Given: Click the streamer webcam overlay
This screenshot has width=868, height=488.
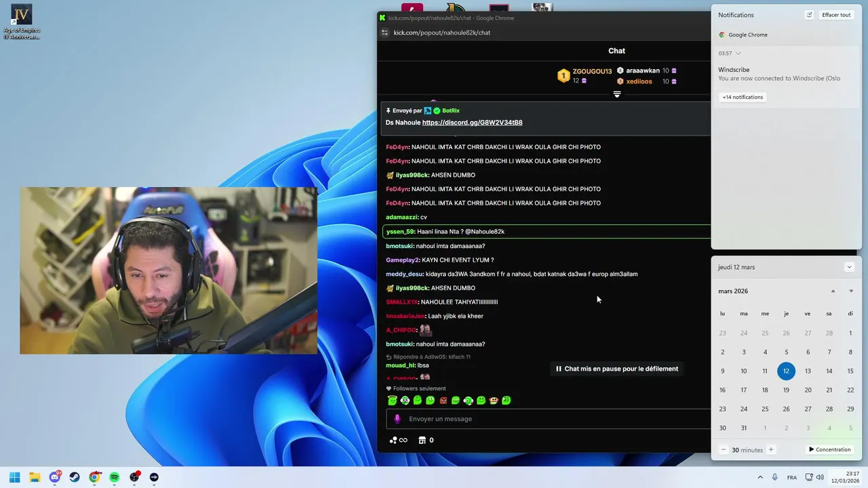Looking at the screenshot, I should click(x=168, y=270).
